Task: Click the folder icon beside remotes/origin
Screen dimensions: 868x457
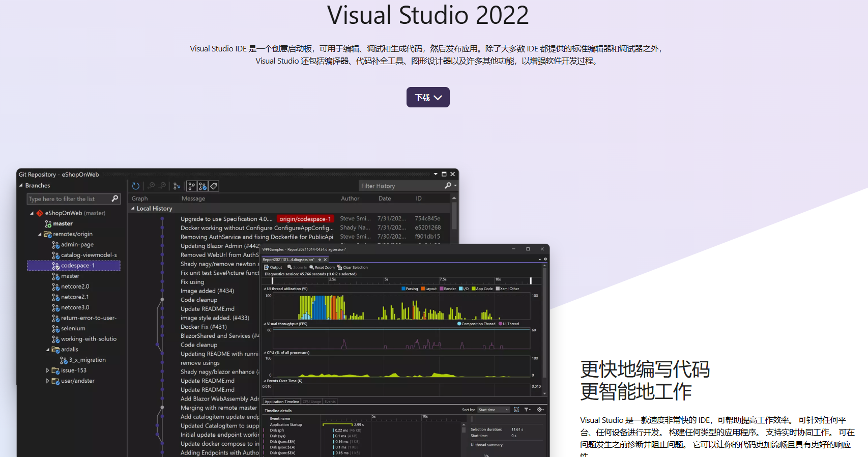Action: [x=47, y=235]
